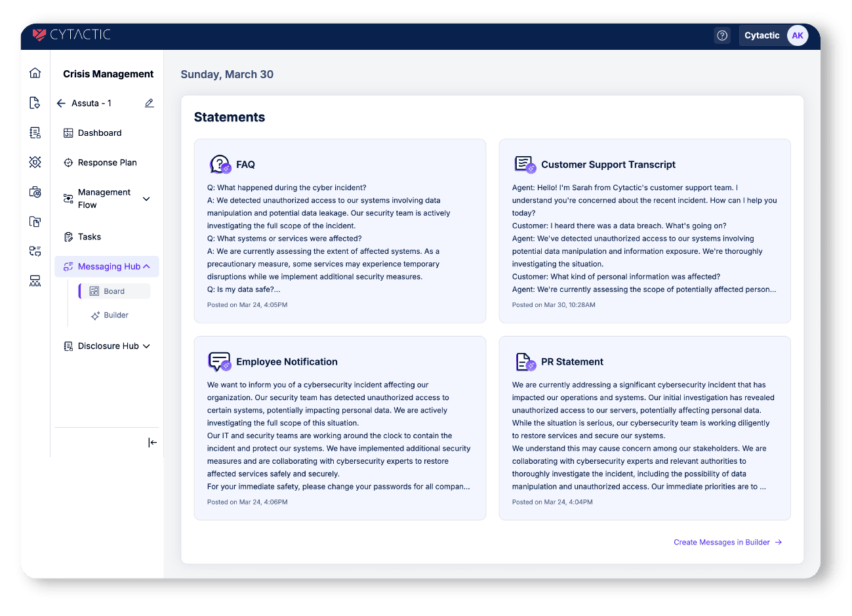
Task: Click the Crisis Management heading
Action: click(x=108, y=74)
